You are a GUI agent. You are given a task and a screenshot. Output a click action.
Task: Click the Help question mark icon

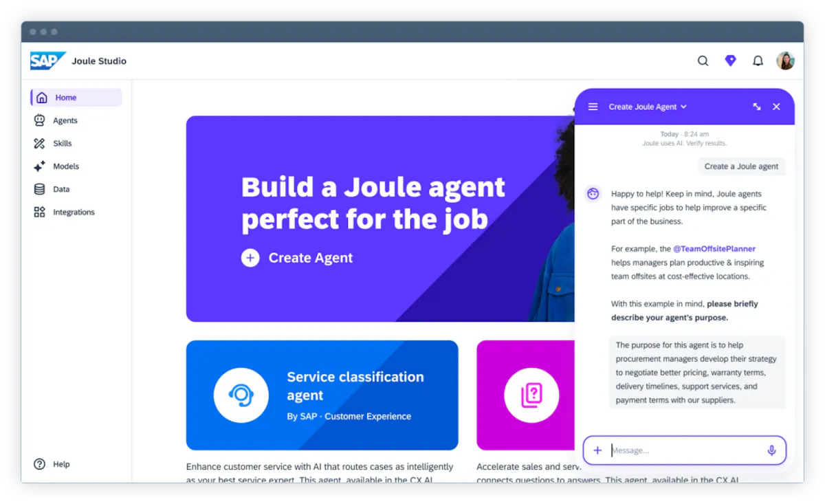(x=39, y=464)
